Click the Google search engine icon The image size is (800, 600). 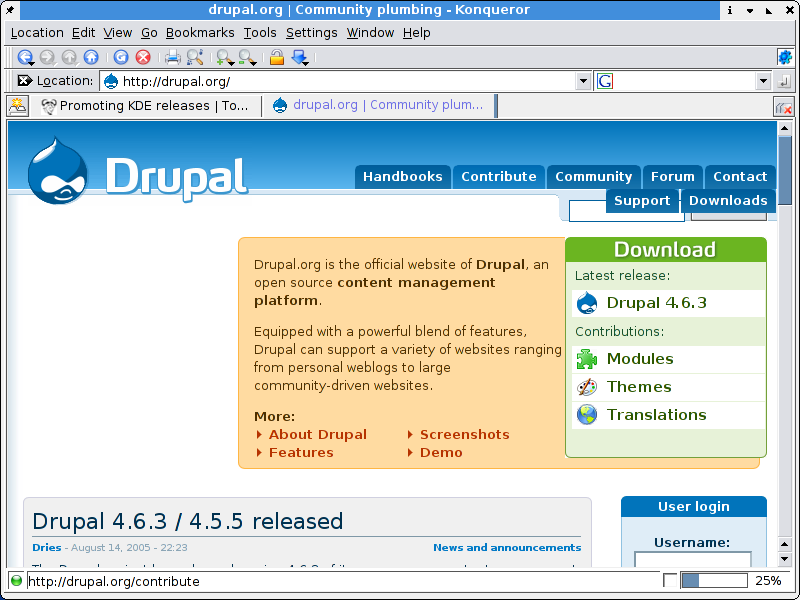coord(605,81)
